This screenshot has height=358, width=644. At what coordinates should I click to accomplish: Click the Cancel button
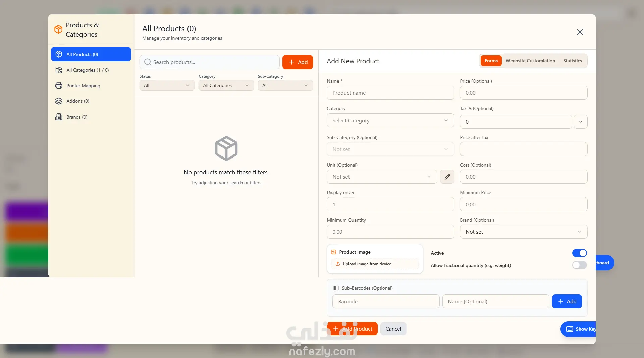click(x=393, y=329)
